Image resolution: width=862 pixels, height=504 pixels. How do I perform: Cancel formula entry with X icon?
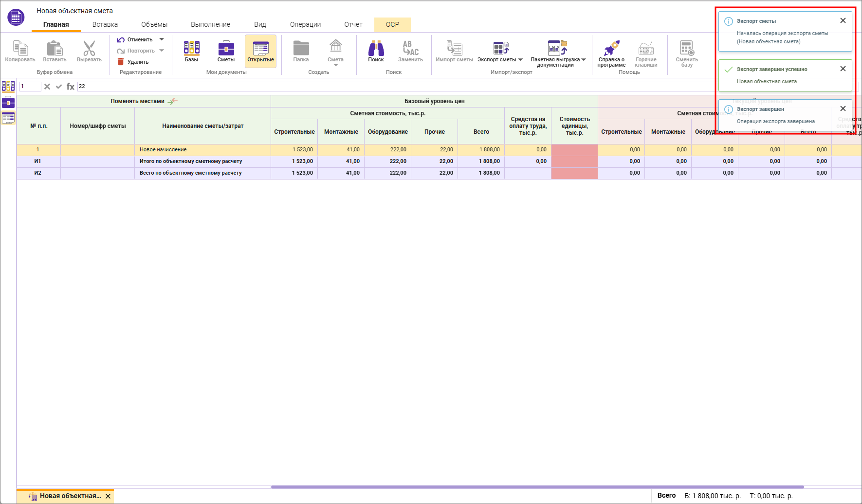coord(47,87)
